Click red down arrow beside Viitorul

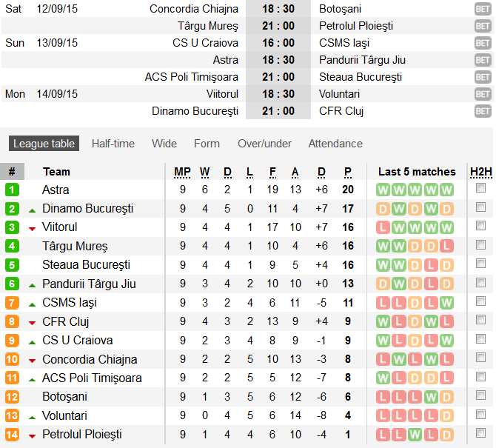(32, 228)
